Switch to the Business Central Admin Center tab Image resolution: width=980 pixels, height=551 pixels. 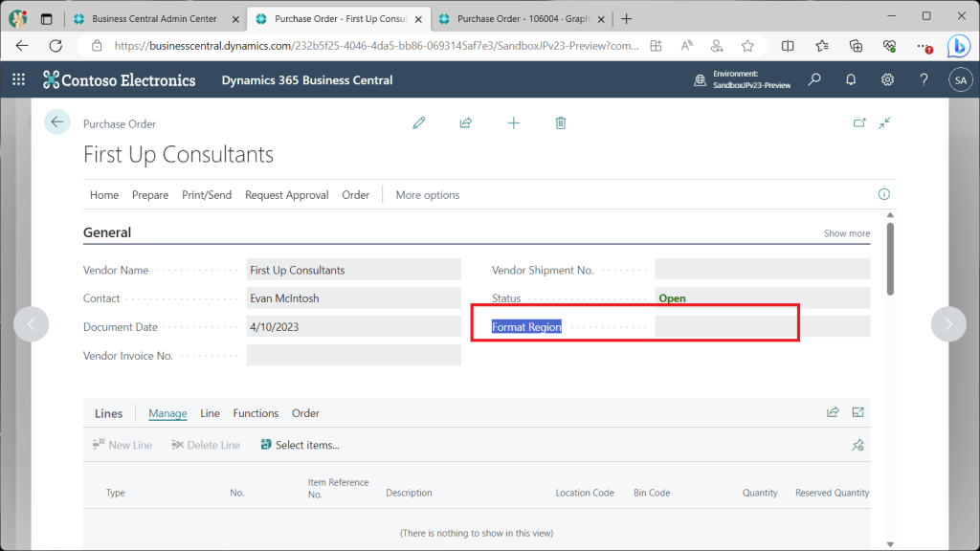pos(154,19)
